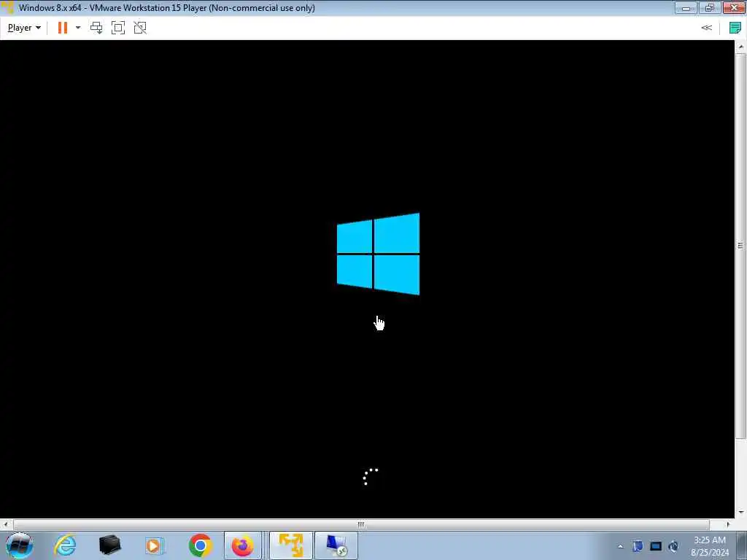The width and height of the screenshot is (747, 560).
Task: Click the vertical scrollbar thumb
Action: point(741,245)
